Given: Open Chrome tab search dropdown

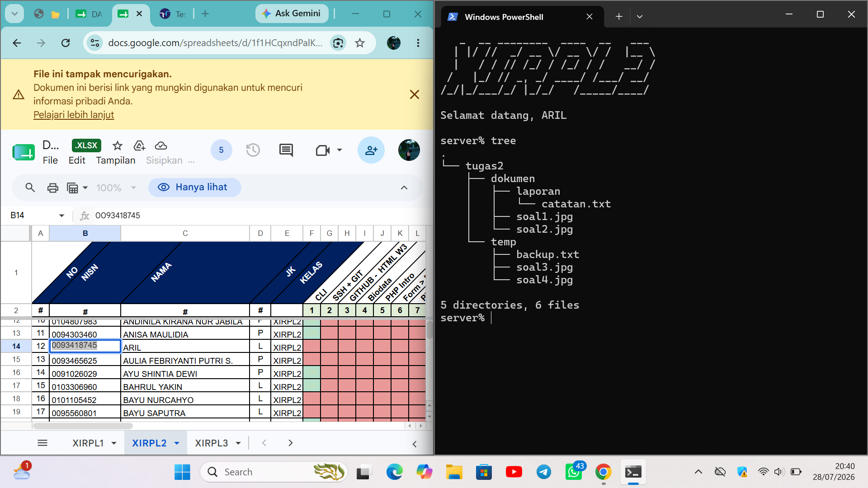Looking at the screenshot, I should coord(14,14).
